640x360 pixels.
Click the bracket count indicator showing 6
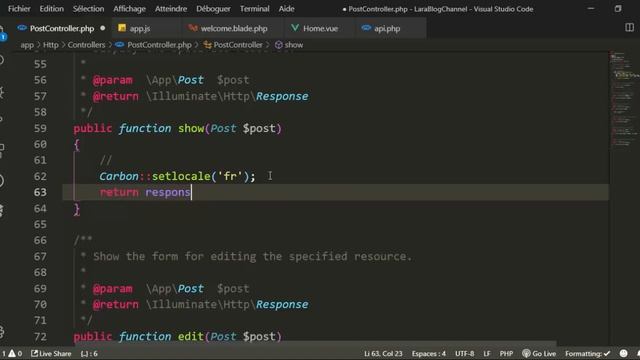89,353
